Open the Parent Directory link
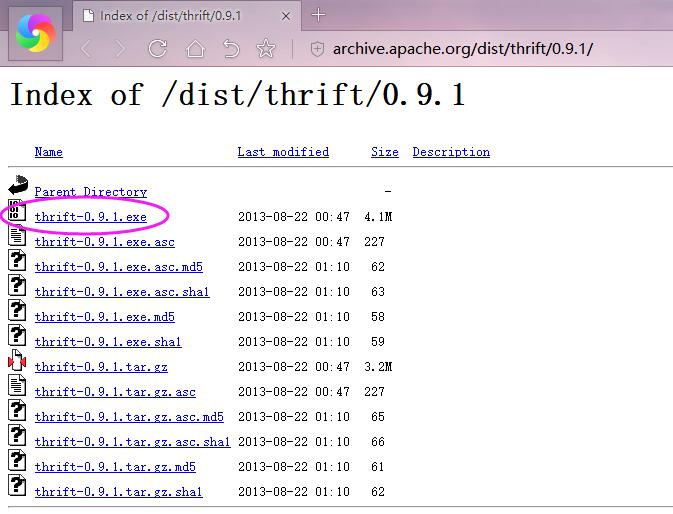Image resolution: width=673 pixels, height=514 pixels. pos(91,192)
